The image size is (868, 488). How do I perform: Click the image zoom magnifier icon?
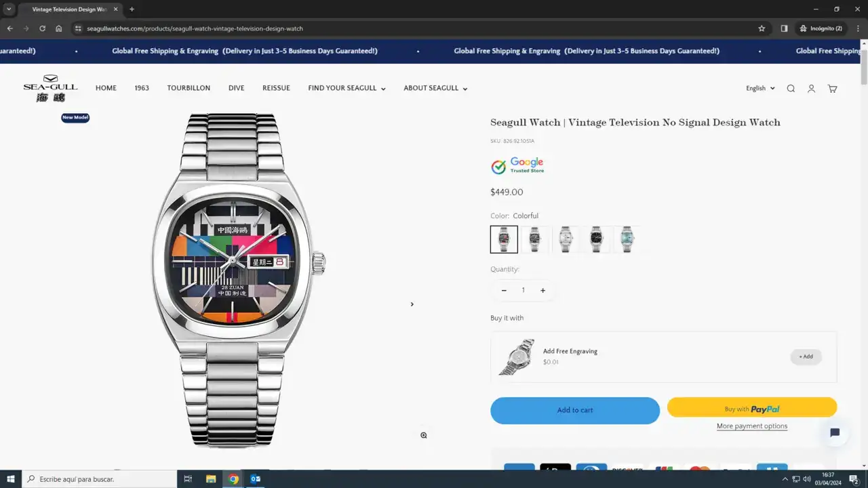click(424, 435)
